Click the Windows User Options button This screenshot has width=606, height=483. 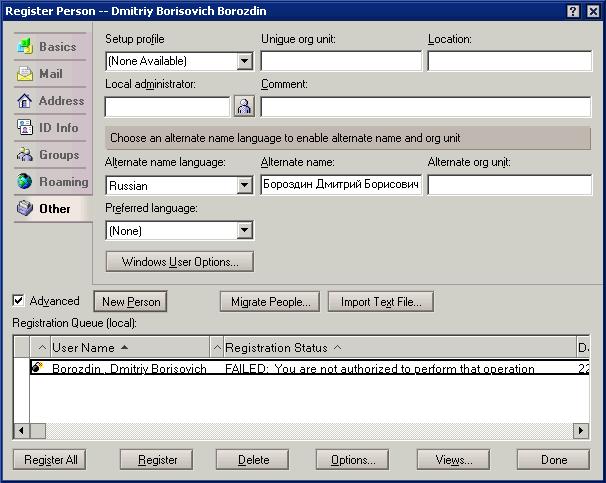point(180,262)
